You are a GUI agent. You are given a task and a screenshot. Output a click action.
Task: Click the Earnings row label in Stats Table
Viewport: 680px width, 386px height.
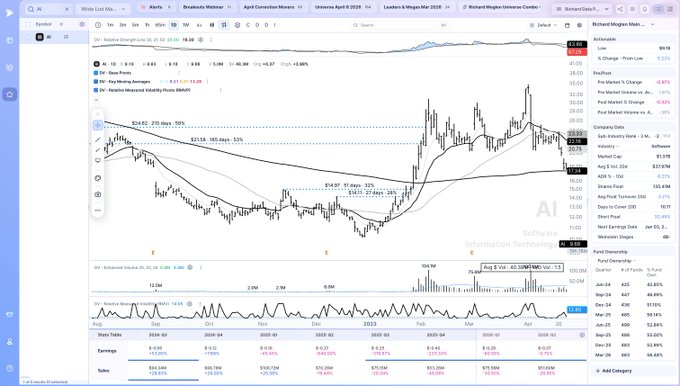point(107,351)
